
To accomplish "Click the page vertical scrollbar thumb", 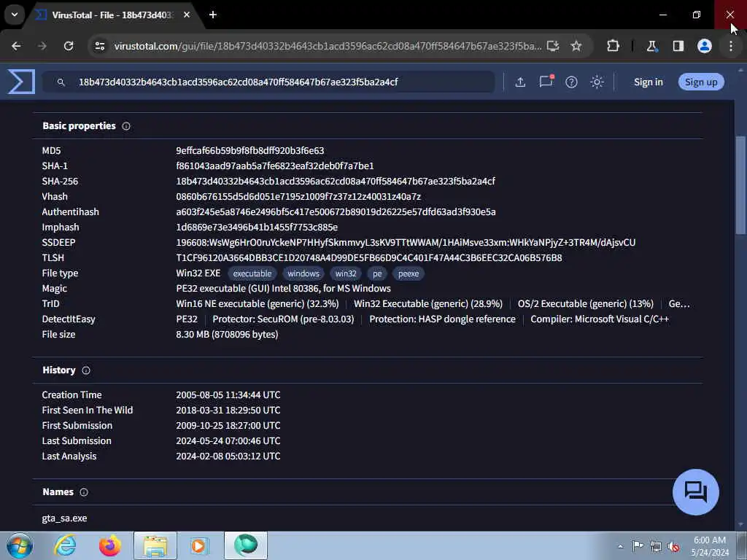I will (741, 184).
